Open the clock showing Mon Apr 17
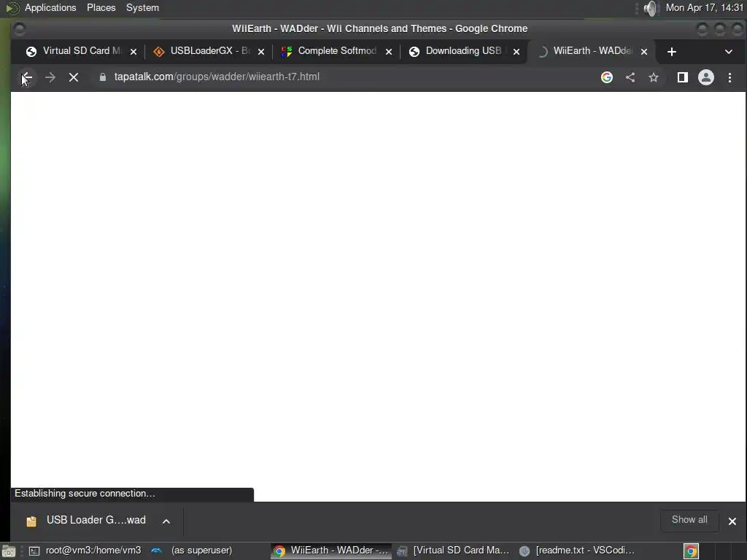 (x=704, y=7)
